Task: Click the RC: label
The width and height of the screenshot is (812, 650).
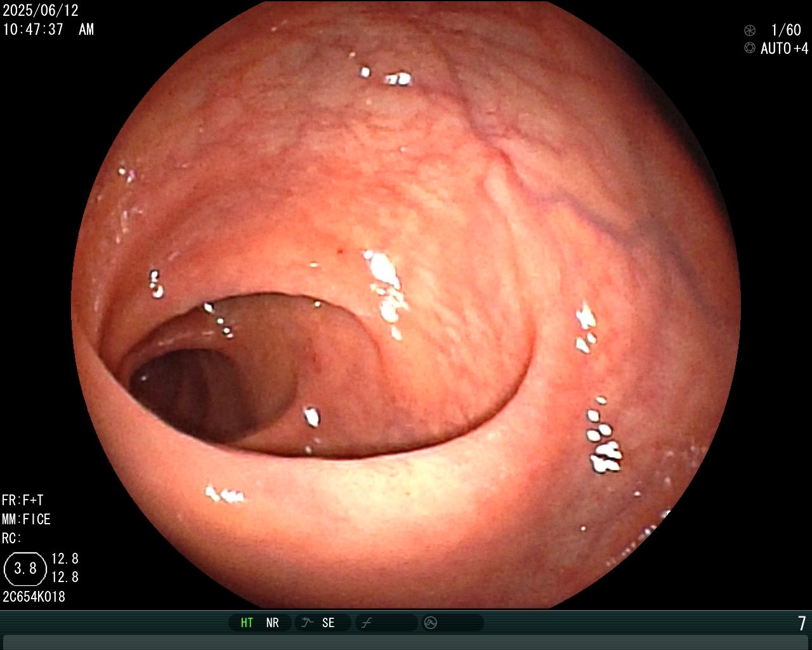Action: coord(11,538)
